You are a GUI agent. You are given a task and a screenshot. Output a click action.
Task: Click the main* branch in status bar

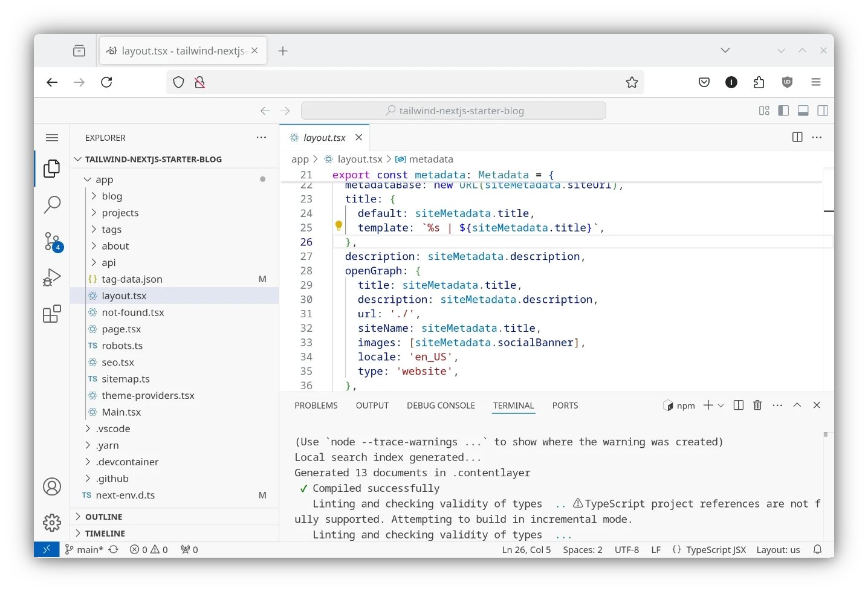84,550
